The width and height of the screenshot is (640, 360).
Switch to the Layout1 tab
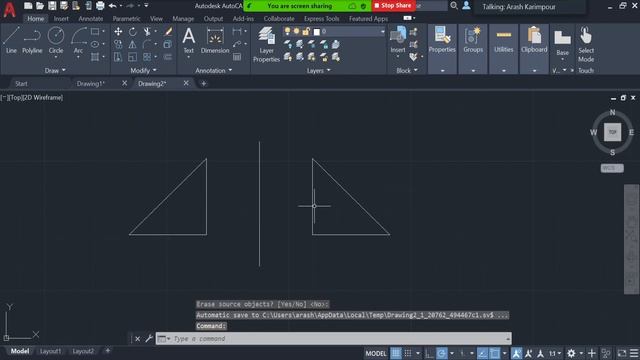[x=50, y=351]
